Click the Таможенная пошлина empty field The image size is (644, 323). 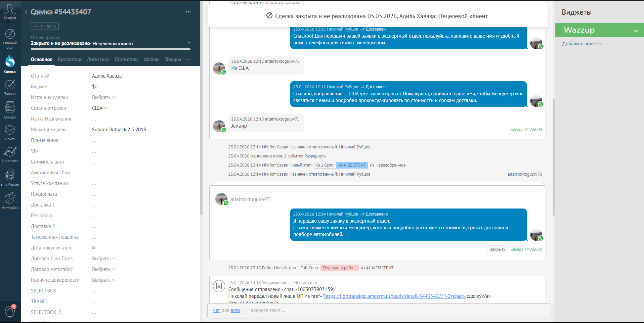94,238
